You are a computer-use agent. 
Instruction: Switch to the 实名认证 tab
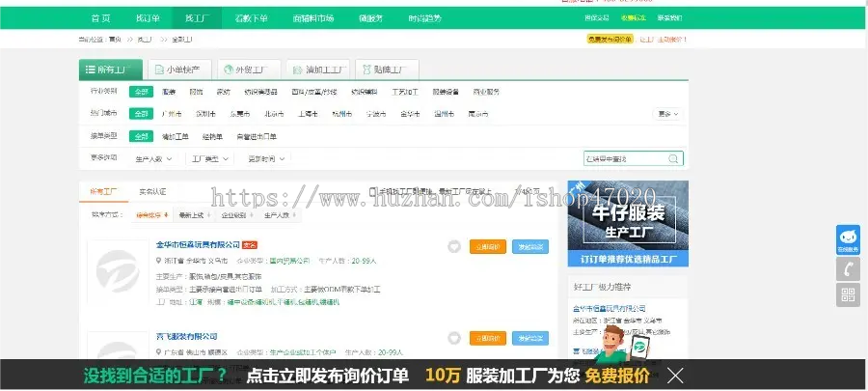pos(152,191)
